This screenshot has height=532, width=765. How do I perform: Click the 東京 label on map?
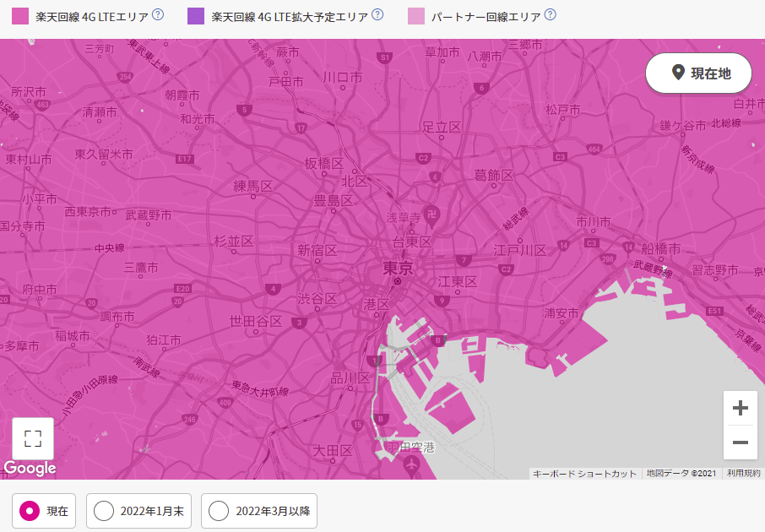point(398,268)
